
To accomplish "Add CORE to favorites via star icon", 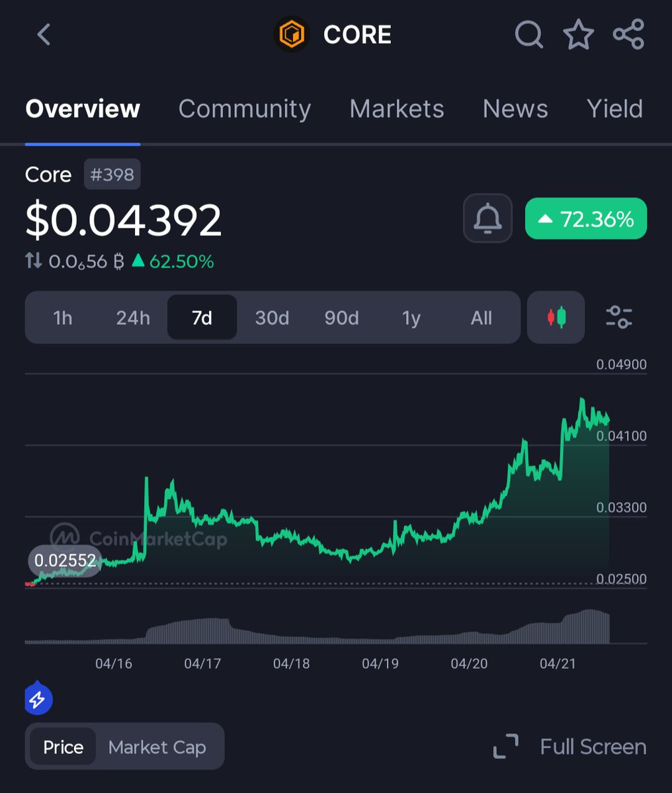I will [x=579, y=36].
